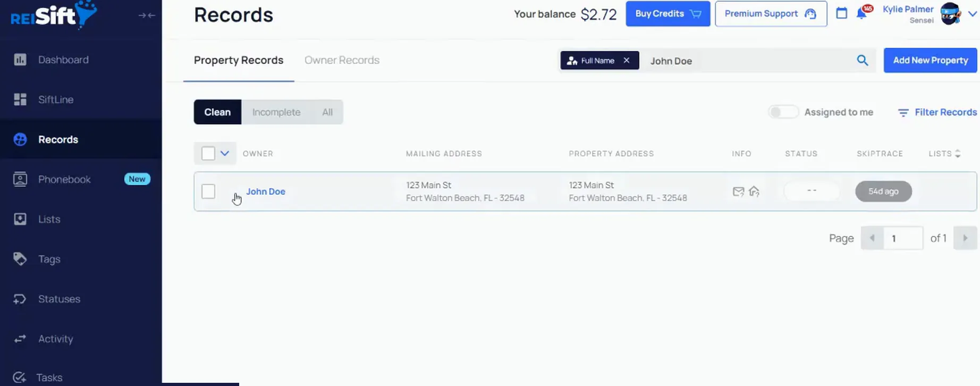Sort by the Lists column arrows
Image resolution: width=980 pixels, height=386 pixels.
click(x=958, y=154)
